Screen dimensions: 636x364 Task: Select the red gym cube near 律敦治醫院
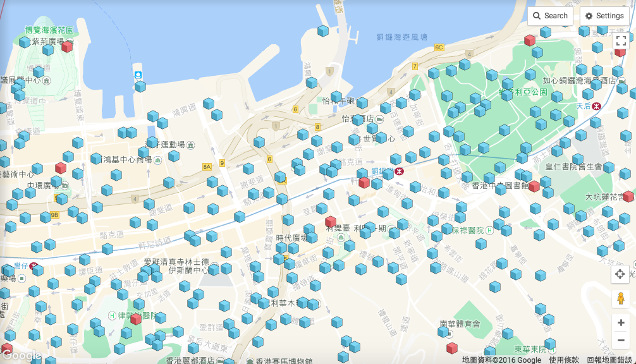(136, 319)
